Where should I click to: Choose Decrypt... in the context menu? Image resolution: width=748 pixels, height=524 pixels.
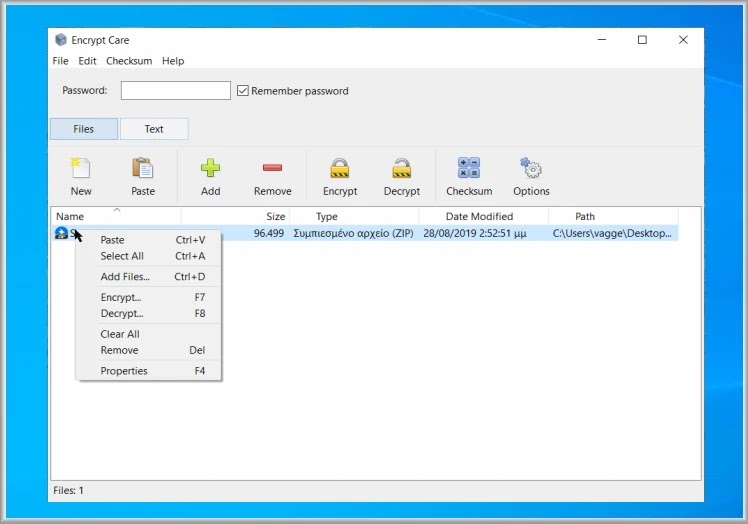[149, 314]
